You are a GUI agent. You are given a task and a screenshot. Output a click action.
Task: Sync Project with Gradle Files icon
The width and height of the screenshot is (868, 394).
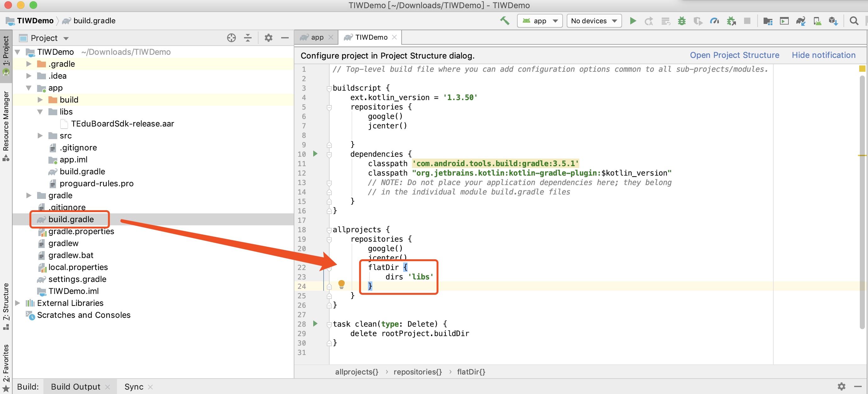801,21
